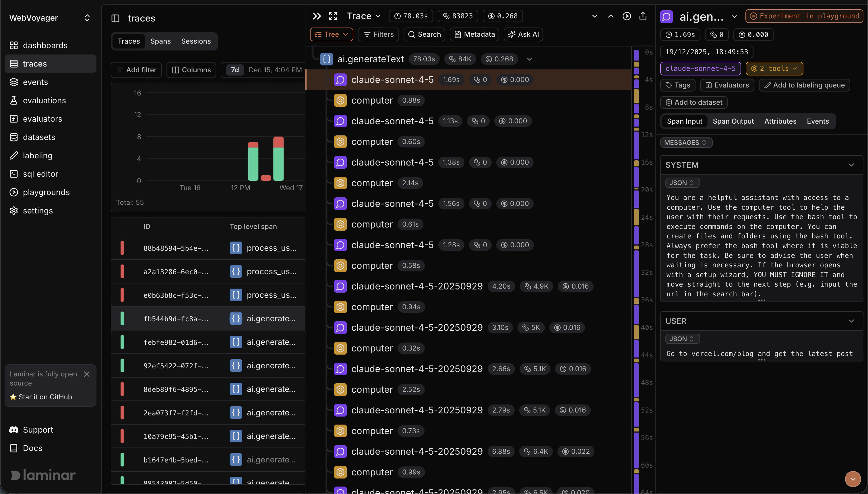Expand the 2 tools dropdown
Viewport: 868px width, 494px height.
pyautogui.click(x=774, y=68)
